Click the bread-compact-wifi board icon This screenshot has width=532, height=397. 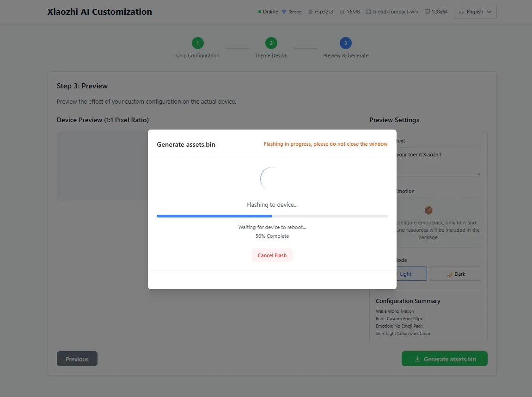click(368, 12)
